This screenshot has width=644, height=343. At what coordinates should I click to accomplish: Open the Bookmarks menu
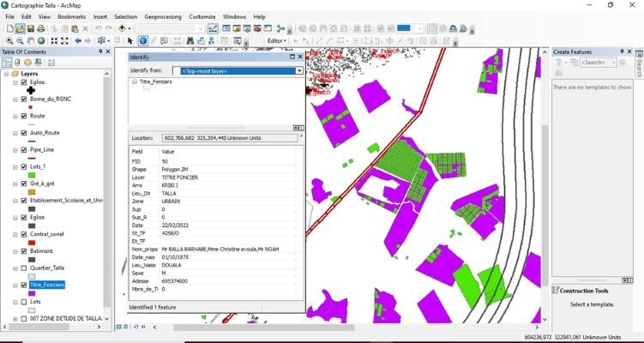point(71,17)
